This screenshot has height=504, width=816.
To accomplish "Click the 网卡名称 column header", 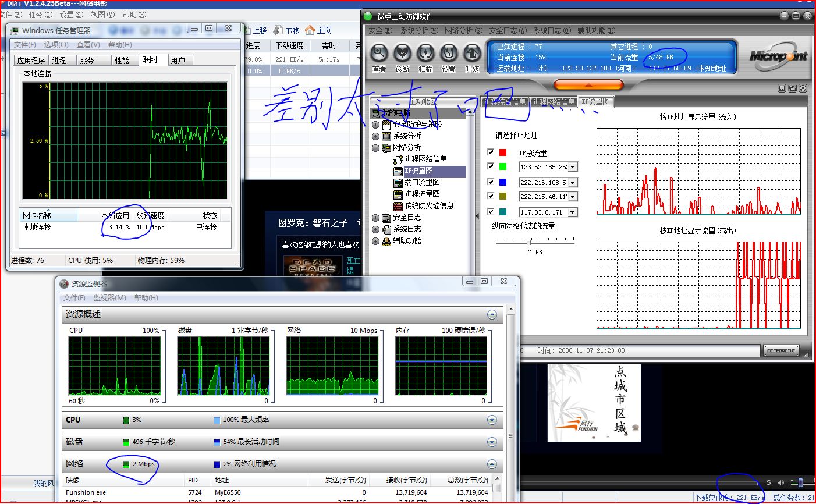I will 48,215.
